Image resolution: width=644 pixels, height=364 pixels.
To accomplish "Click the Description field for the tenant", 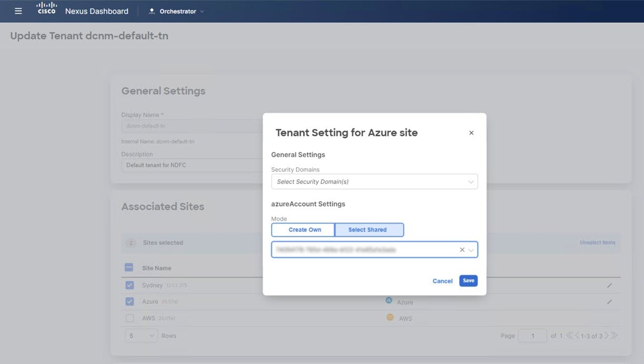I will tap(192, 165).
